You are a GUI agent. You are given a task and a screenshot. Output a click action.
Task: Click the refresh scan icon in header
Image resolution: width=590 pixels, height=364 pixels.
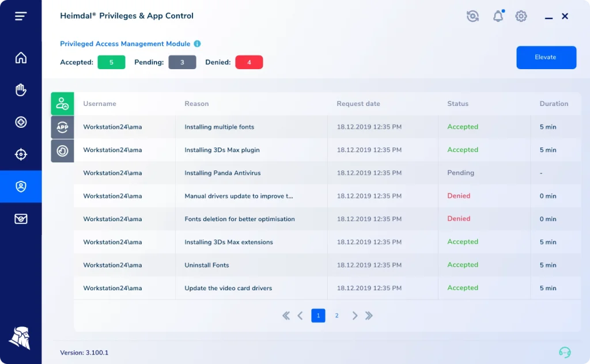472,16
